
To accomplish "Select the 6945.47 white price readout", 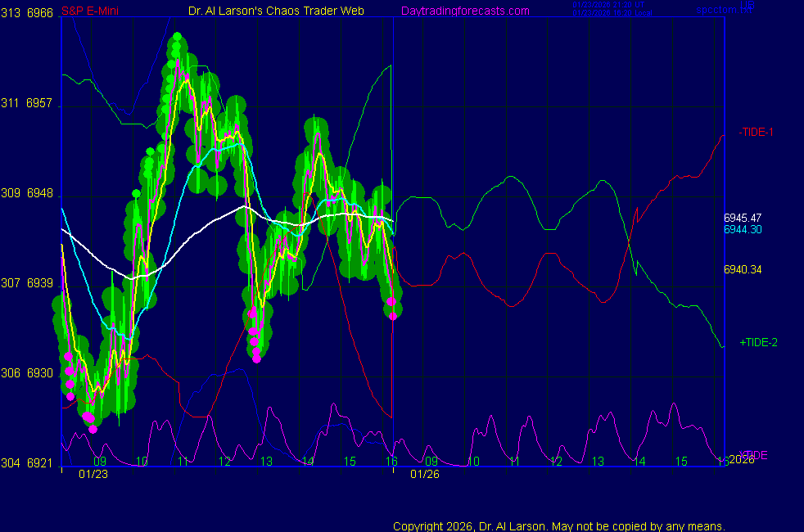I will click(x=743, y=218).
